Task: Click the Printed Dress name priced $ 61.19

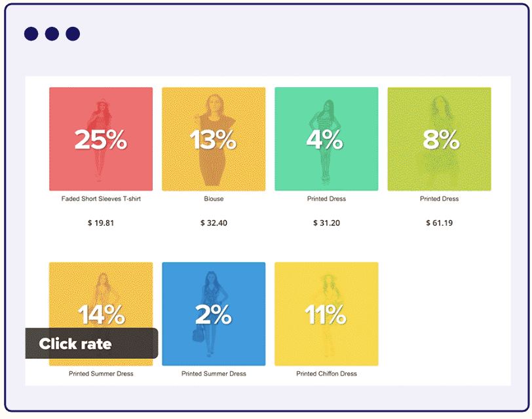Action: (440, 198)
